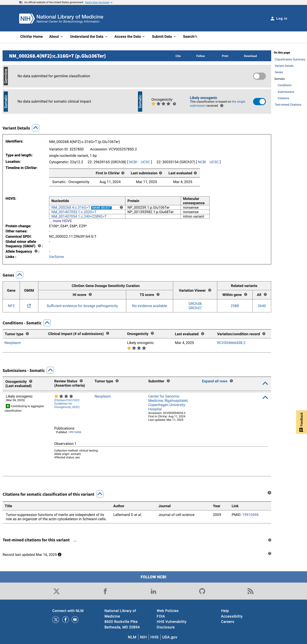Click info icon after Record last updated

click(x=59, y=555)
